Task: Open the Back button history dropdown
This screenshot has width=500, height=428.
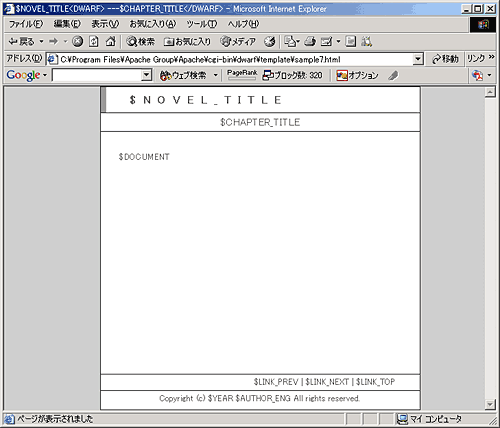Action: (41, 41)
